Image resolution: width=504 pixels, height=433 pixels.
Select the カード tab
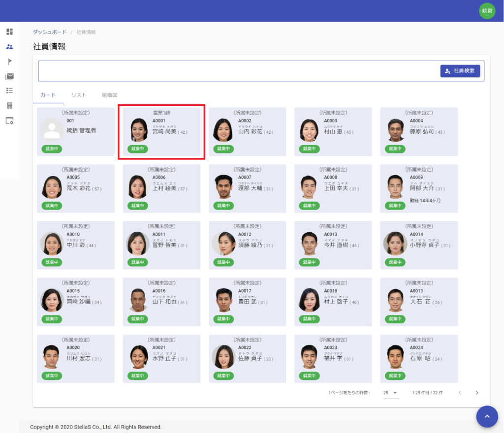coord(48,95)
